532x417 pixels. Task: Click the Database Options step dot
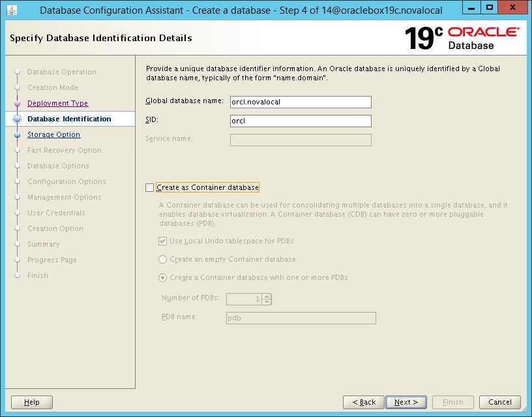click(x=18, y=166)
